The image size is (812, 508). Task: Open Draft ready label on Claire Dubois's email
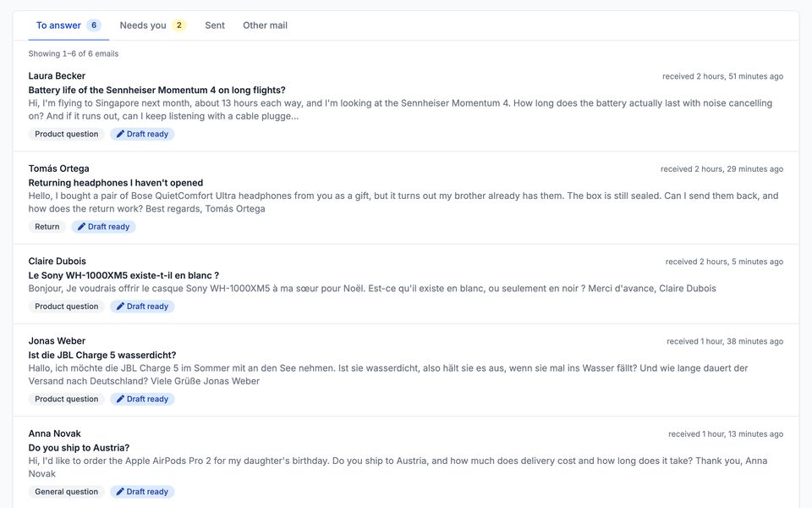(142, 306)
